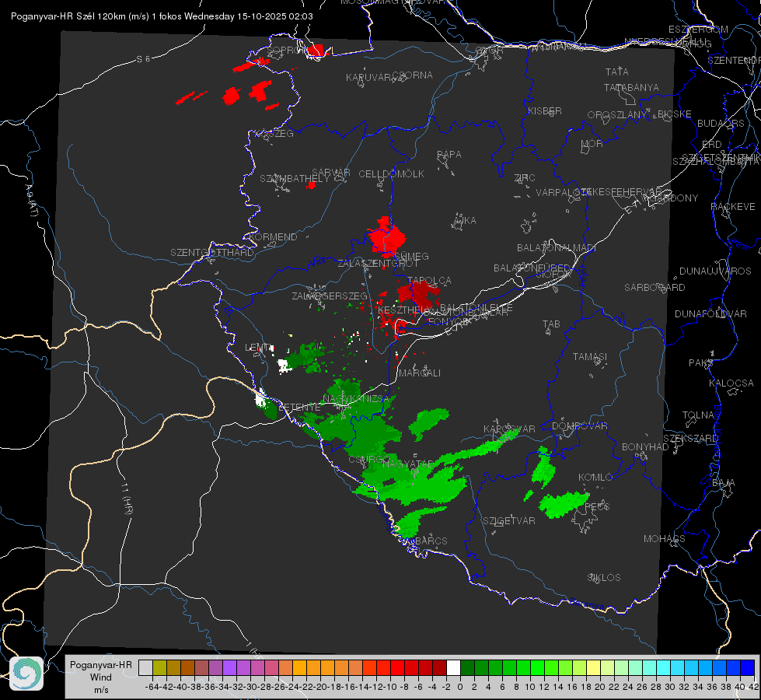Click the KAPOSVÁR city label
The width and height of the screenshot is (761, 700).
[x=509, y=429]
